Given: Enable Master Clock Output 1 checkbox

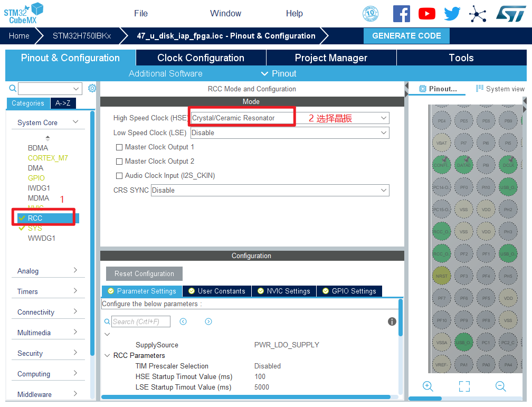Looking at the screenshot, I should coord(119,147).
